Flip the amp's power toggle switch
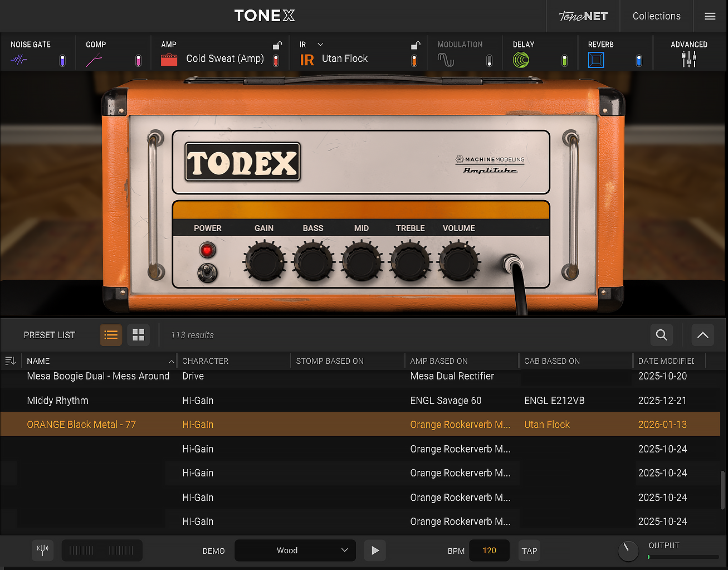The height and width of the screenshot is (570, 728). (x=207, y=272)
